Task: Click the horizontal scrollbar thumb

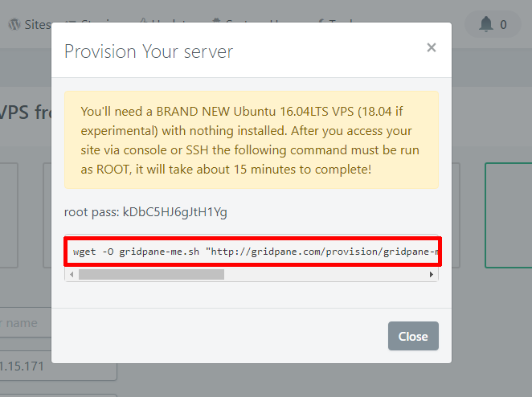Action: click(x=151, y=274)
